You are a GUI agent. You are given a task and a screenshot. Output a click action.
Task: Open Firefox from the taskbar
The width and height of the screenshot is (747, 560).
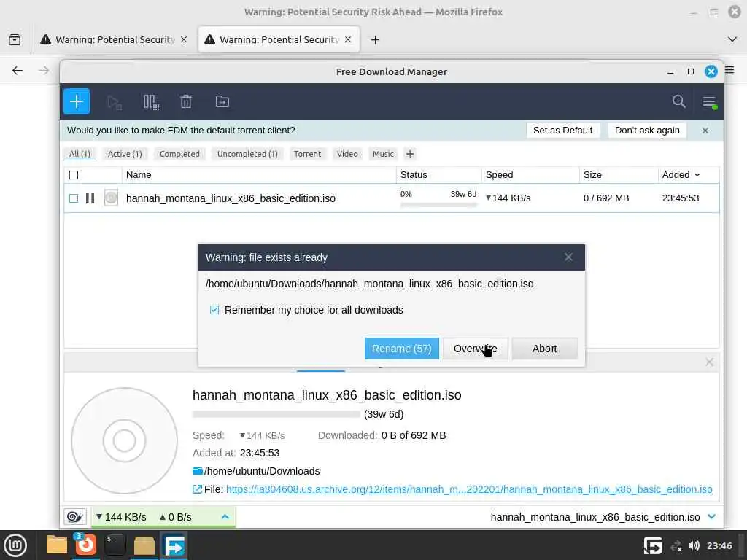tap(86, 545)
